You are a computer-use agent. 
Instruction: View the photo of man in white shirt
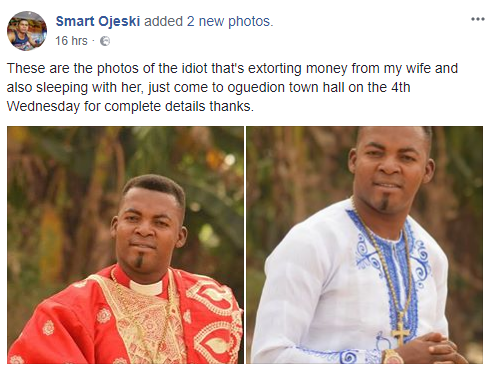tap(364, 245)
